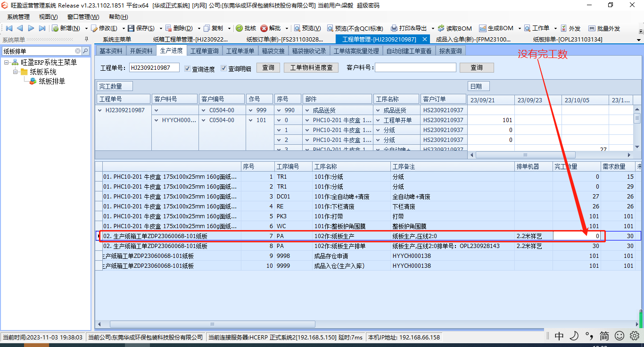Open the 视图(V) menu
This screenshot has height=347, width=644.
coord(49,17)
